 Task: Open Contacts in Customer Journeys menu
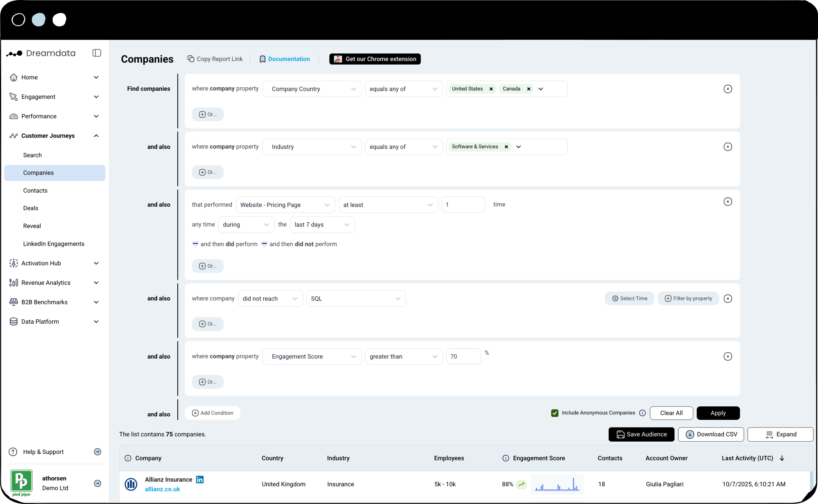(x=35, y=190)
